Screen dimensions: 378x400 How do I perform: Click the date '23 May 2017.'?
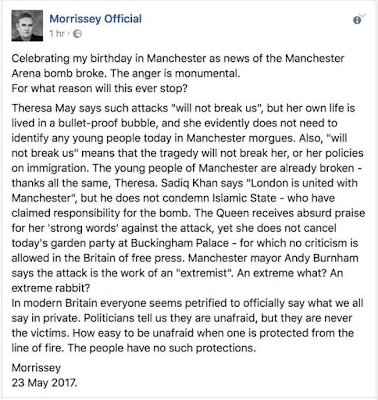click(x=44, y=383)
